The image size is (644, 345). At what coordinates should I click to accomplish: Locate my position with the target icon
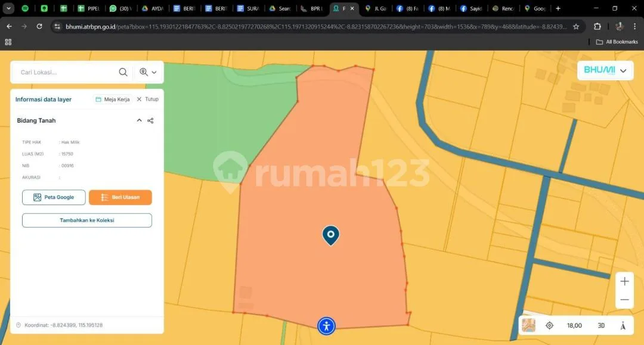pos(550,325)
